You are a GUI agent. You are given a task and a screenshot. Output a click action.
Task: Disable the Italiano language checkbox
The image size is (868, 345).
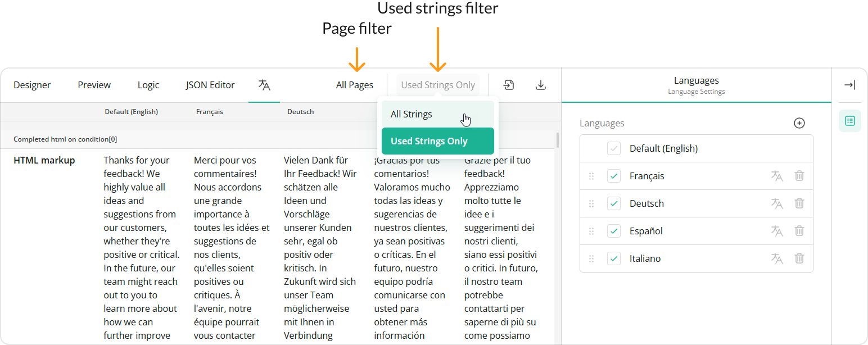click(614, 258)
